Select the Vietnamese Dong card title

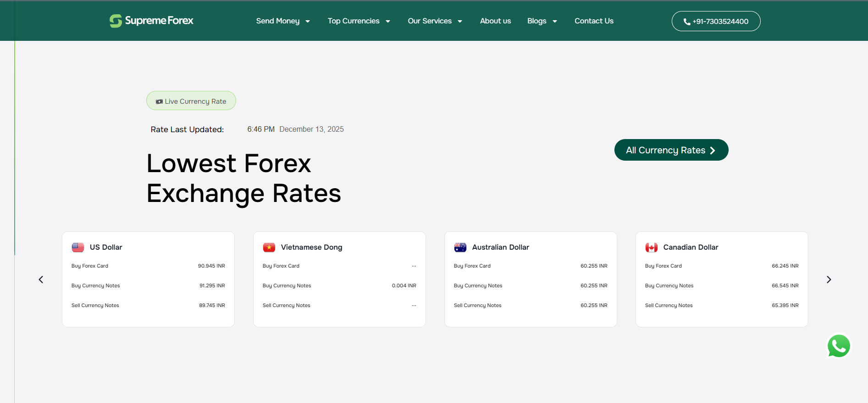(311, 247)
